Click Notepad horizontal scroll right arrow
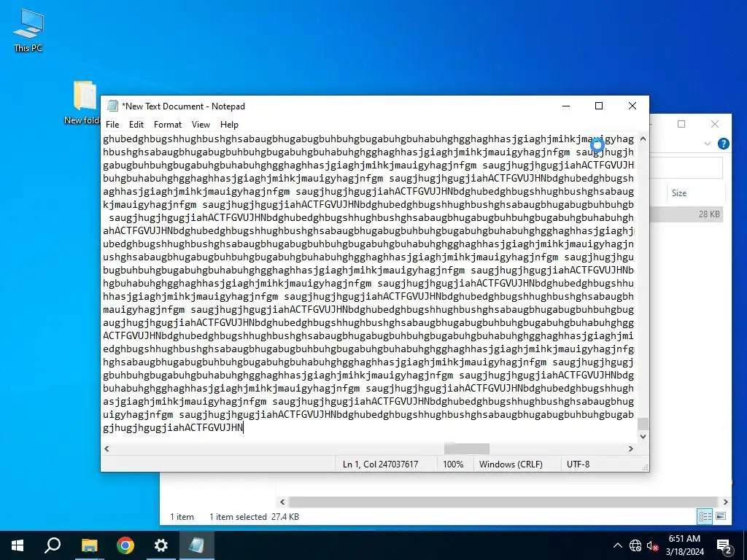This screenshot has height=560, width=747. click(631, 448)
